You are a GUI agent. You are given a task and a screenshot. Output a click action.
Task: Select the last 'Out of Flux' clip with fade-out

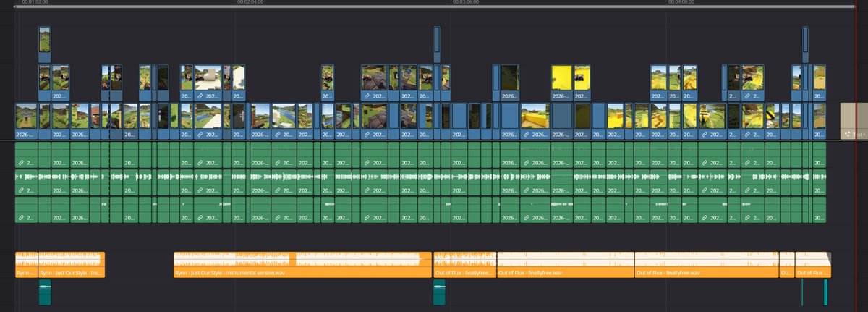click(x=813, y=265)
